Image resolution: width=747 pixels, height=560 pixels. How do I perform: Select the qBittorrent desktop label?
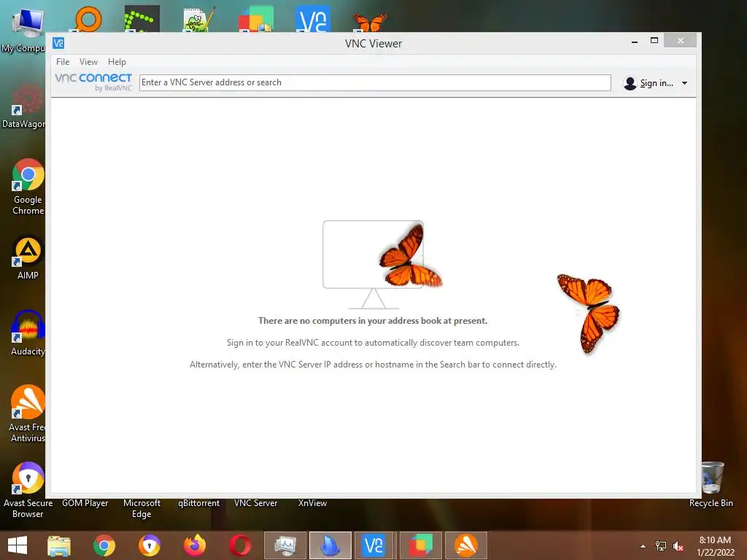[198, 503]
